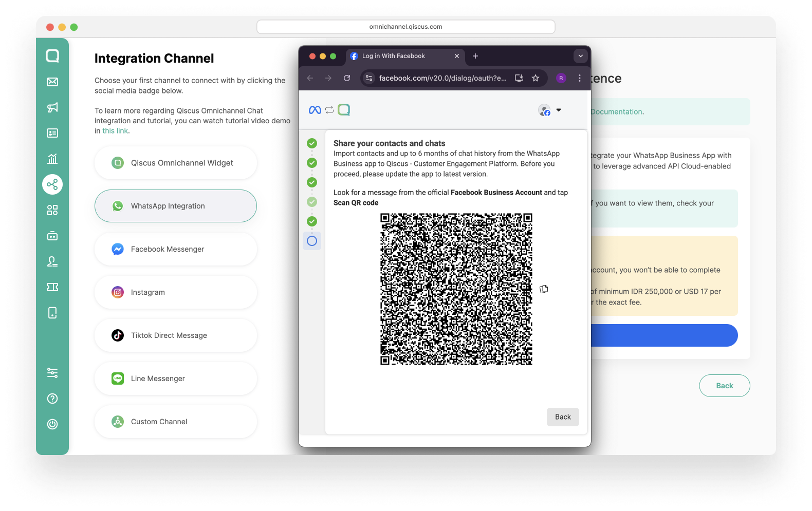Open the ticket icon in sidebar
Image resolution: width=812 pixels, height=511 pixels.
[52, 287]
